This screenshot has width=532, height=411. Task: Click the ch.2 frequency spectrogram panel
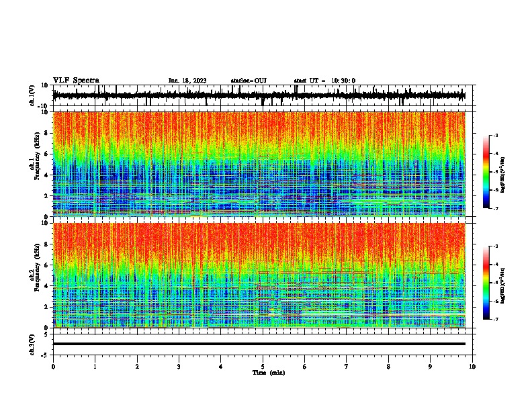(x=259, y=275)
